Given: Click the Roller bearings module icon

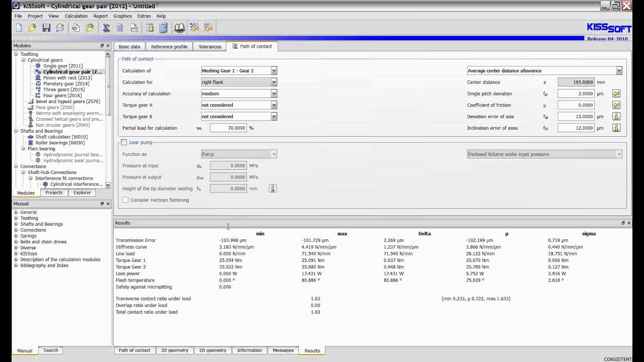Looking at the screenshot, I should [x=31, y=143].
